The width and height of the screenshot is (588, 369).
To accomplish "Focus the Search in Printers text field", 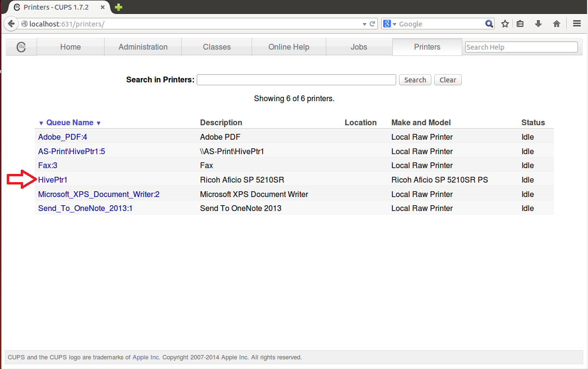I will click(x=296, y=80).
